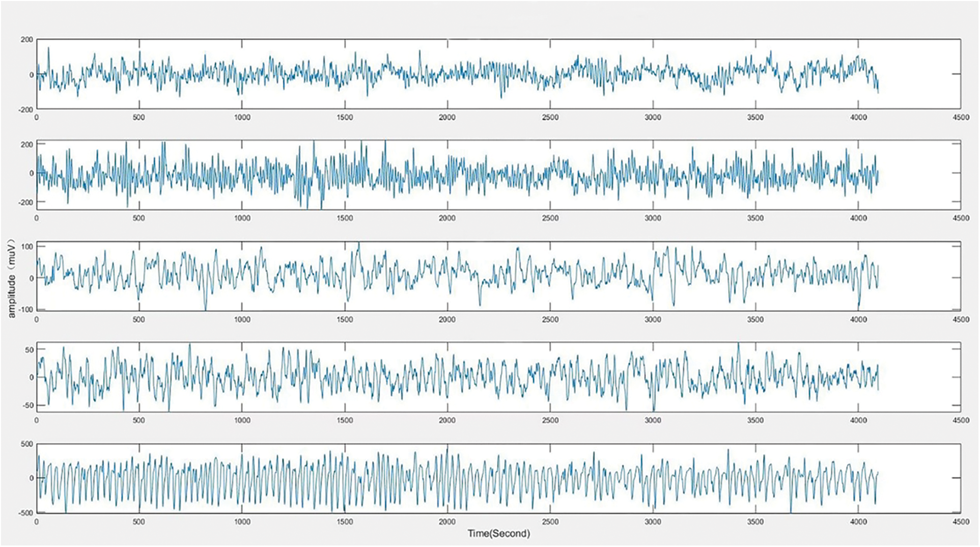
Task: Click the 500 y-axis tick on bottom plot
Action: pos(26,444)
